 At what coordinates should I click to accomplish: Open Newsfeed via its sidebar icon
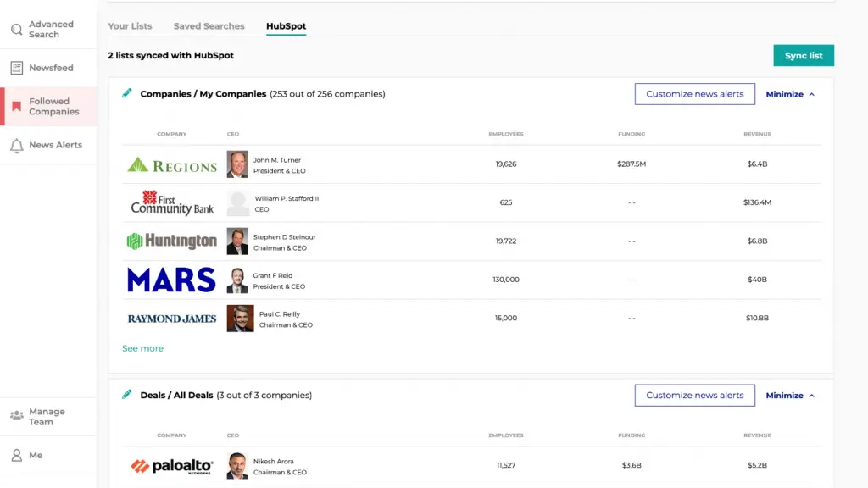coord(16,68)
